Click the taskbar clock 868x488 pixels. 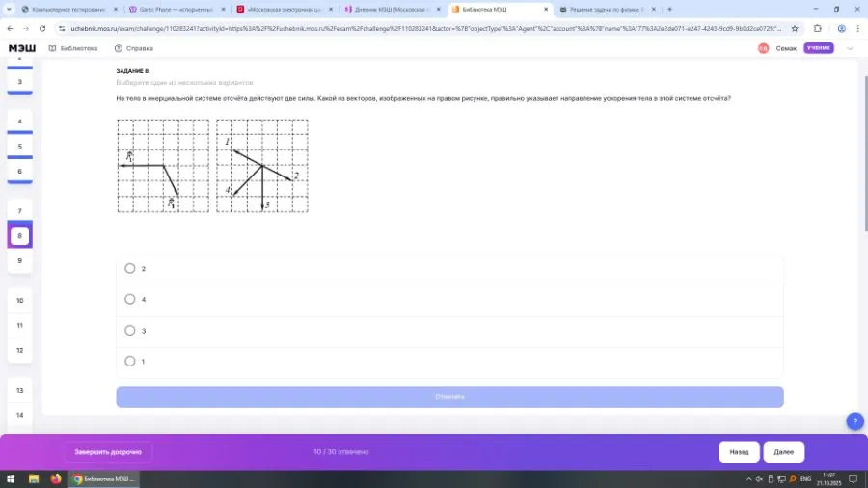point(828,479)
